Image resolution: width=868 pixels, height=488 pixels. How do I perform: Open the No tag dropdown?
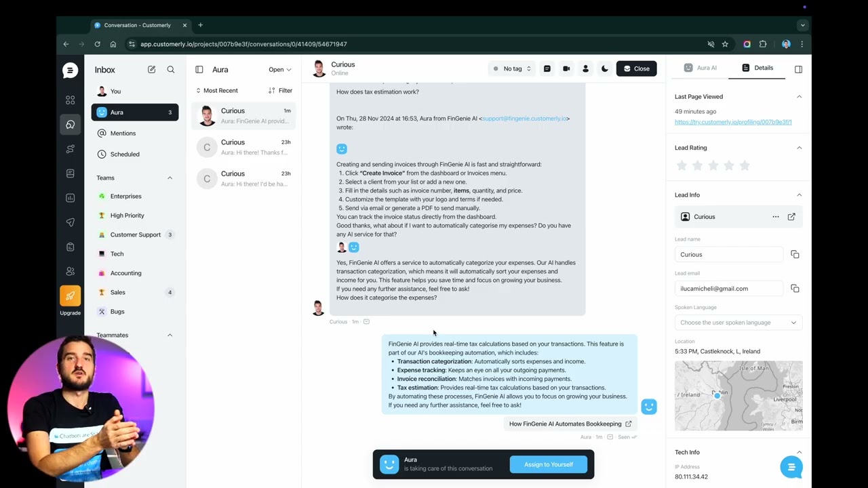point(512,68)
